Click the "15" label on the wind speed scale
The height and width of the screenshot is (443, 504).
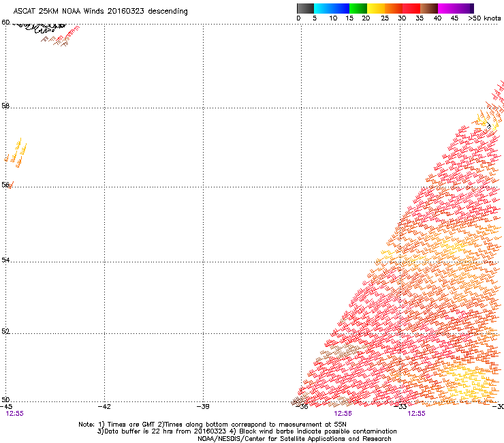point(349,18)
